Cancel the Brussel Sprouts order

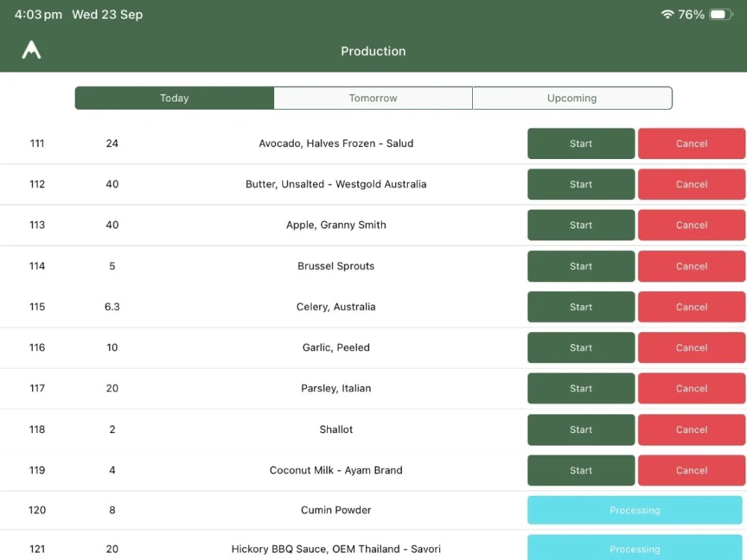(692, 267)
